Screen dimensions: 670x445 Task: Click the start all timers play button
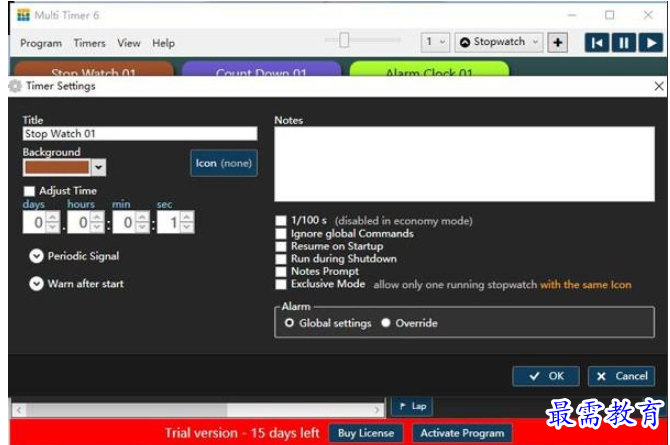651,43
